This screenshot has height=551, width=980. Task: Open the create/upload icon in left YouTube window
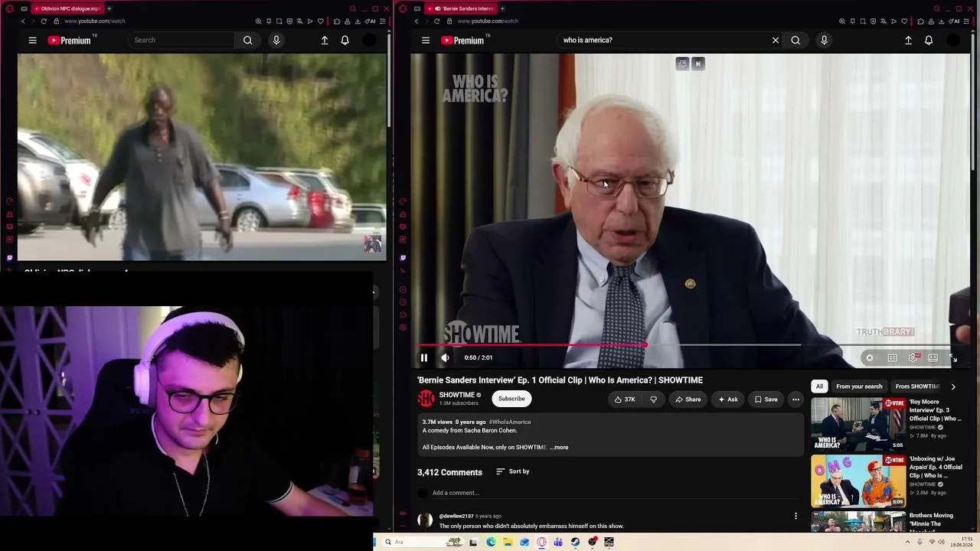325,40
